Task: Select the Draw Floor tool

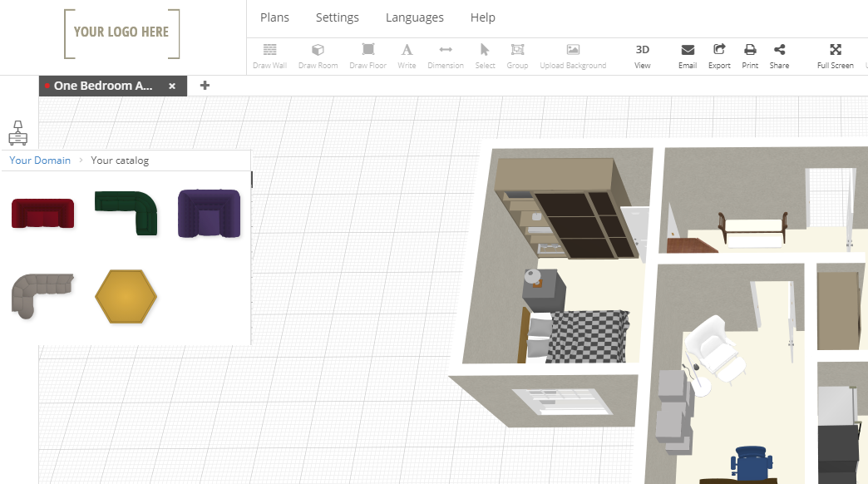Action: click(367, 56)
